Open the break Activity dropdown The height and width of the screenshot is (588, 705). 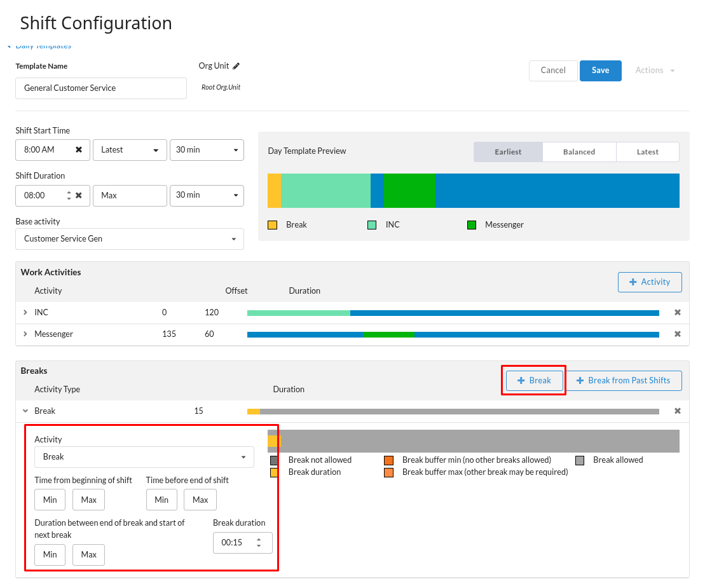point(144,457)
